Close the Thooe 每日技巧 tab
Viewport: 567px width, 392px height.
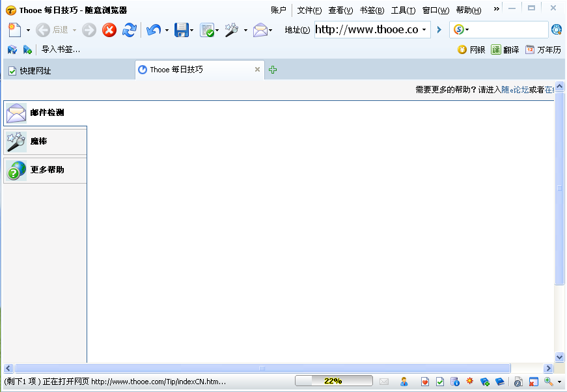pyautogui.click(x=258, y=69)
